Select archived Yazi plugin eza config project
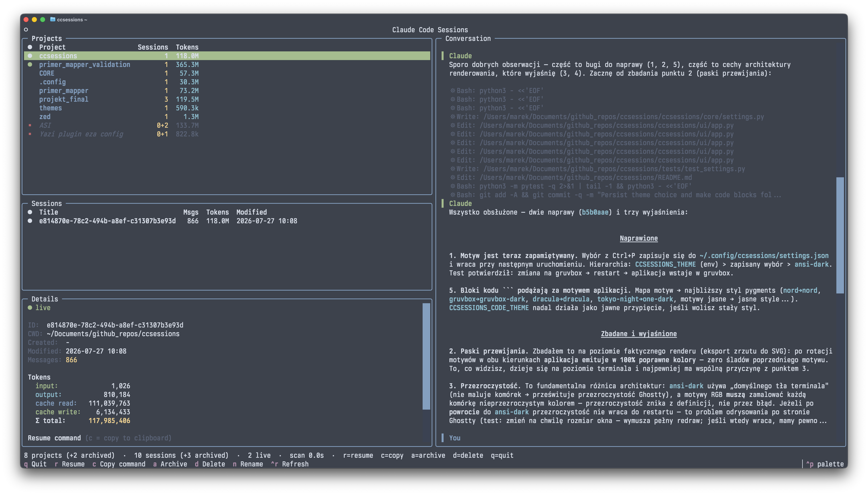868x495 pixels. click(227, 134)
